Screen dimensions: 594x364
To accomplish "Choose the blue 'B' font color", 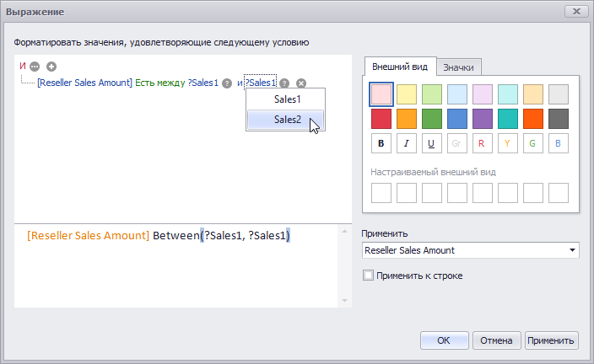I will [559, 143].
